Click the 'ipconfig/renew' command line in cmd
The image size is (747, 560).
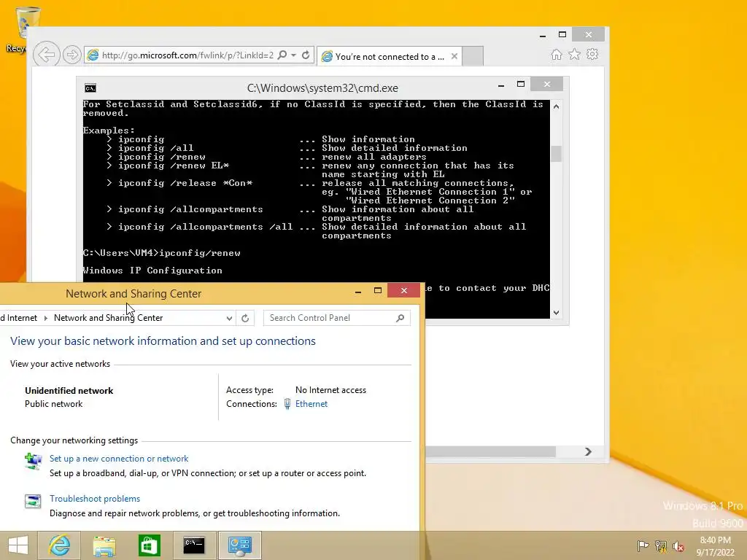[x=161, y=253]
